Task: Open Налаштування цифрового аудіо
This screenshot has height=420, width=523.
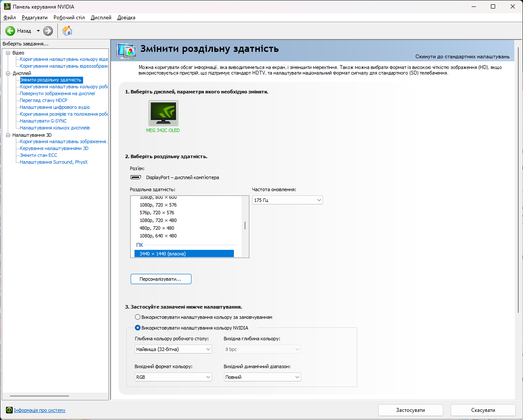Action: pos(55,107)
